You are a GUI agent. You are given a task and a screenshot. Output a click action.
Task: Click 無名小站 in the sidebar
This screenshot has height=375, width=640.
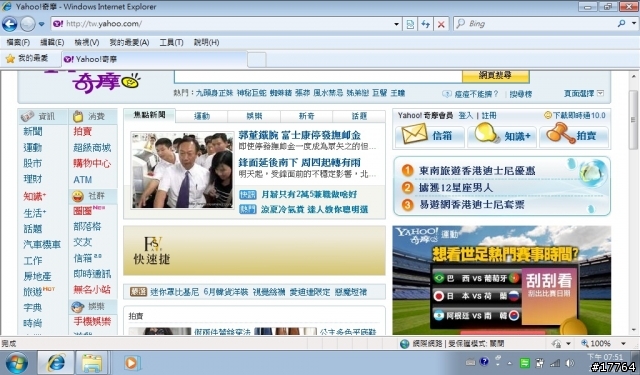(x=92, y=290)
